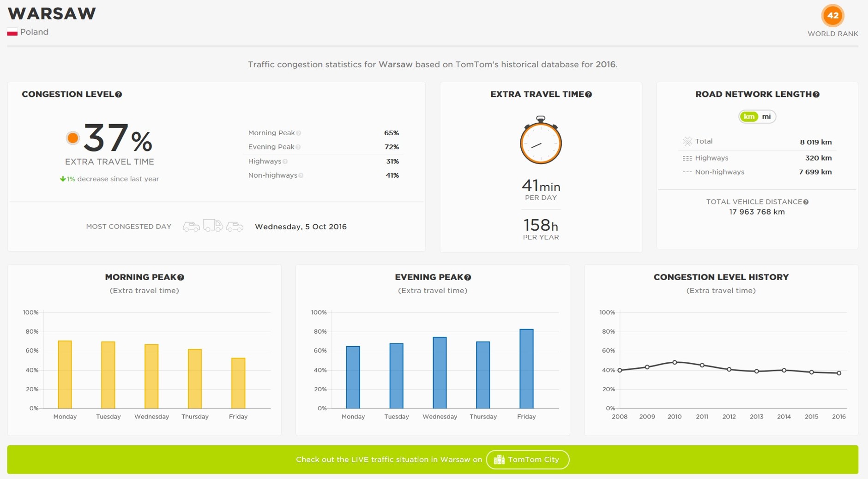
Task: Click the Evening Peak chart title help icon
Action: click(x=468, y=277)
